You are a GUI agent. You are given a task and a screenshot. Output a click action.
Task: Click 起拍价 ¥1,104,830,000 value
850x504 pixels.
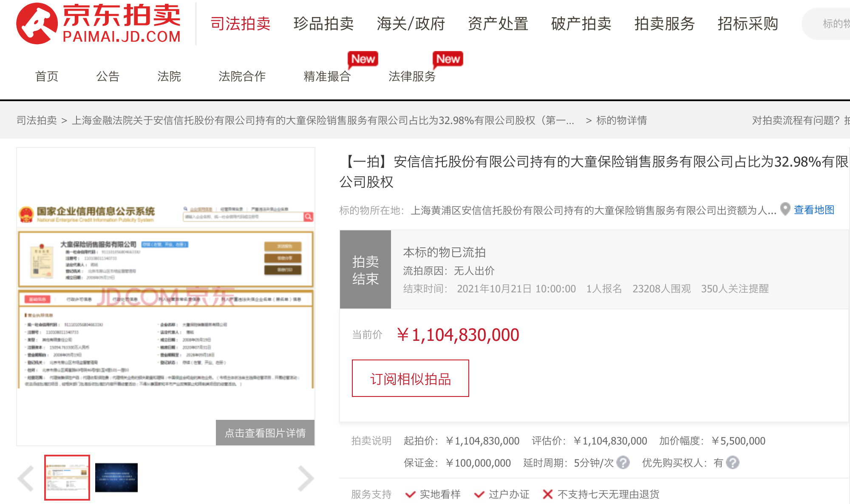click(482, 441)
